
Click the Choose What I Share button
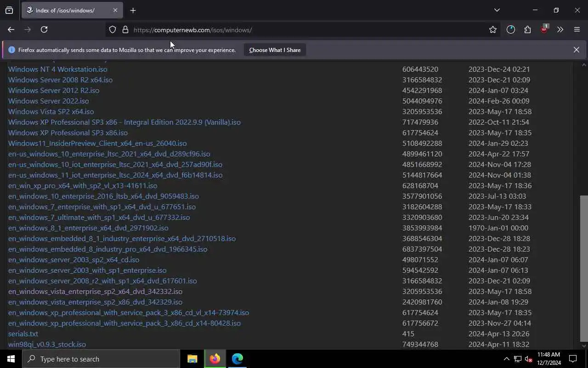(x=275, y=50)
